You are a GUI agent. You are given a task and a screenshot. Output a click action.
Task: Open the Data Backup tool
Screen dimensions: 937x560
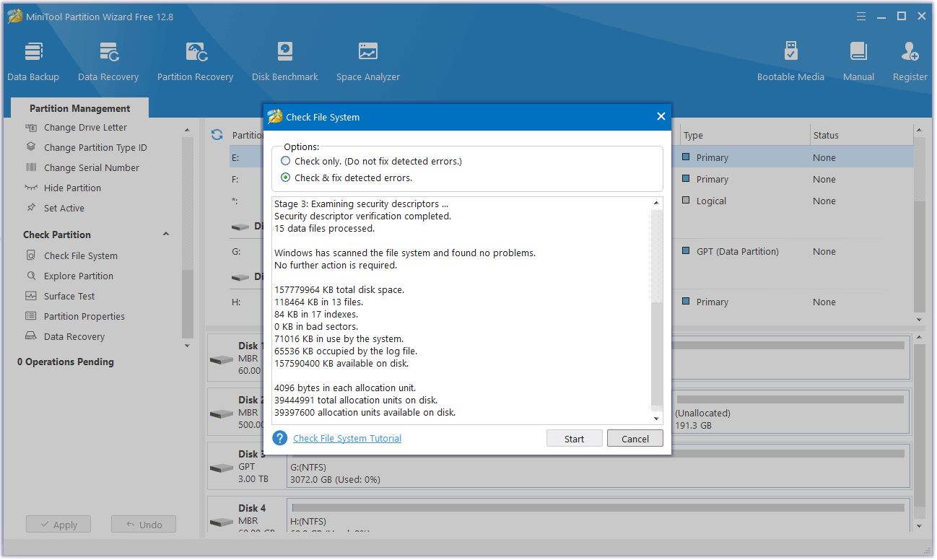click(x=33, y=62)
